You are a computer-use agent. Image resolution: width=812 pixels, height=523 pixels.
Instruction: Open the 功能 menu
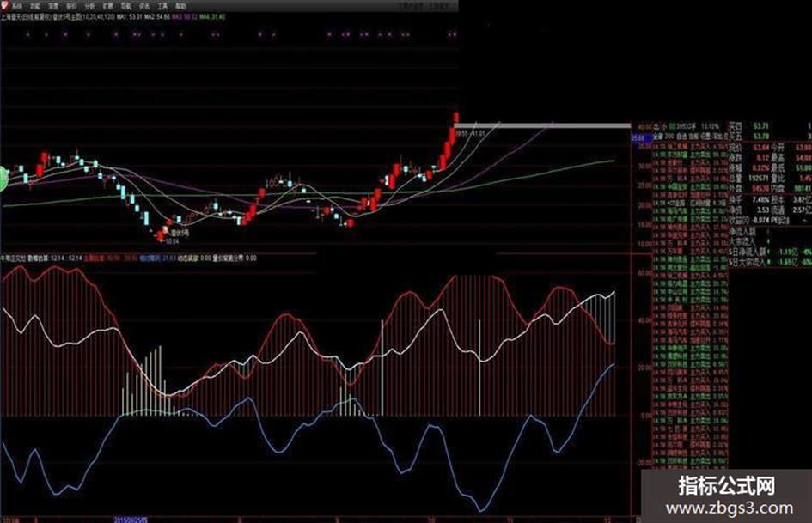[x=35, y=6]
